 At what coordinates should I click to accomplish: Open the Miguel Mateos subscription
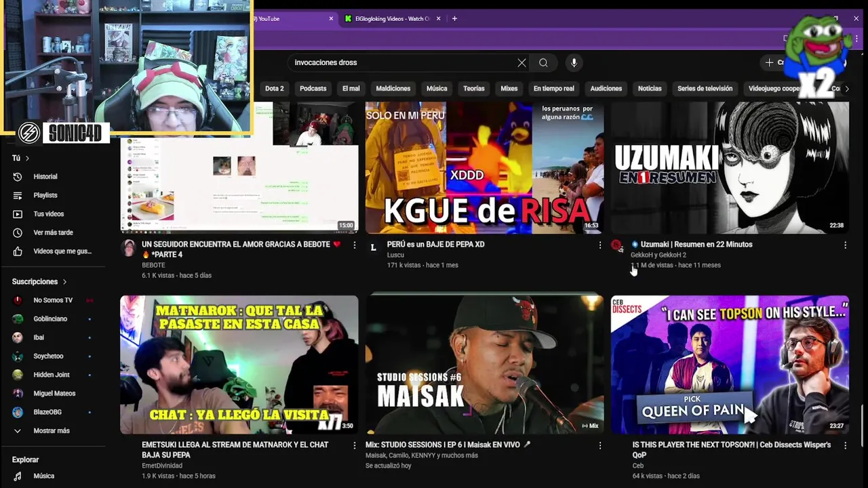(54, 393)
